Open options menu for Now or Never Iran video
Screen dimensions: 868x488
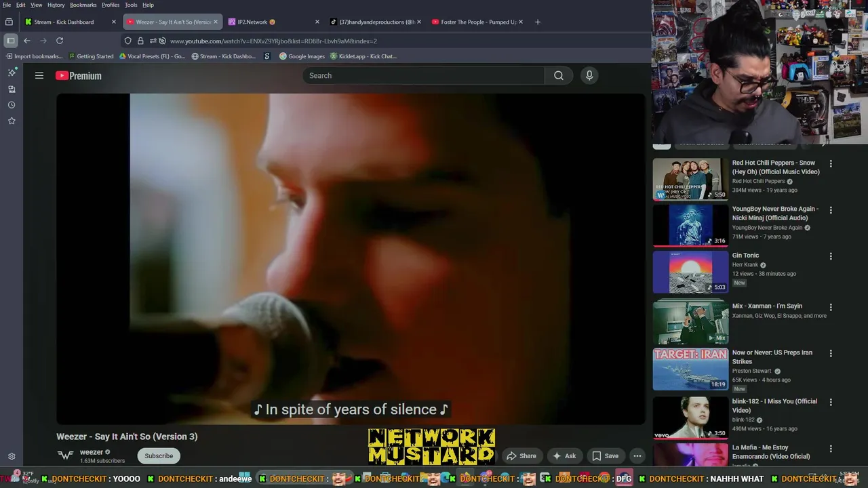point(831,353)
